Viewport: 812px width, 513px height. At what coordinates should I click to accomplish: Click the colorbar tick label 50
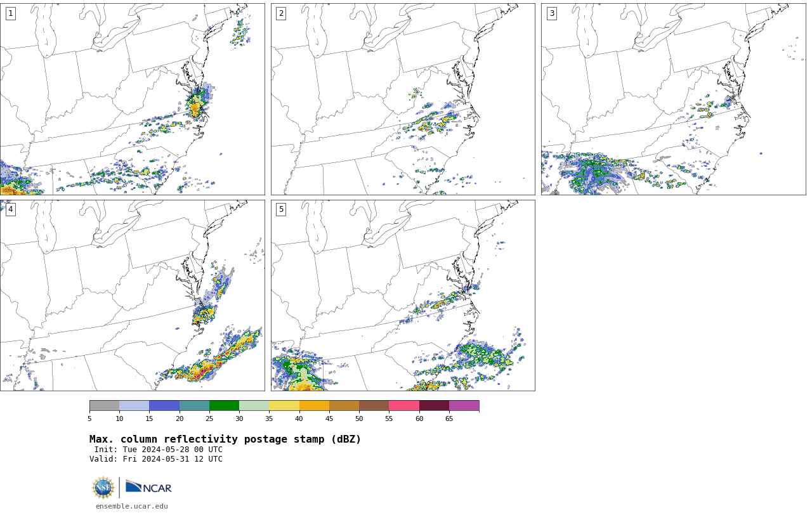359,419
